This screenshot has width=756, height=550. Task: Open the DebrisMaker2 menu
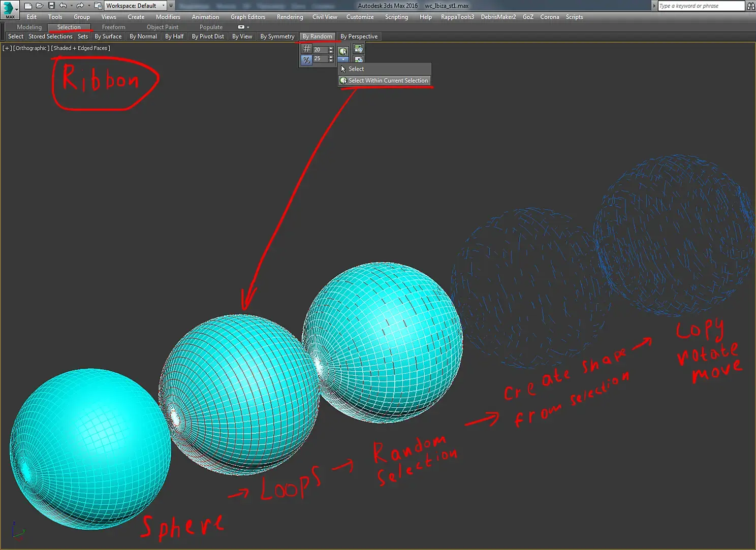[498, 17]
